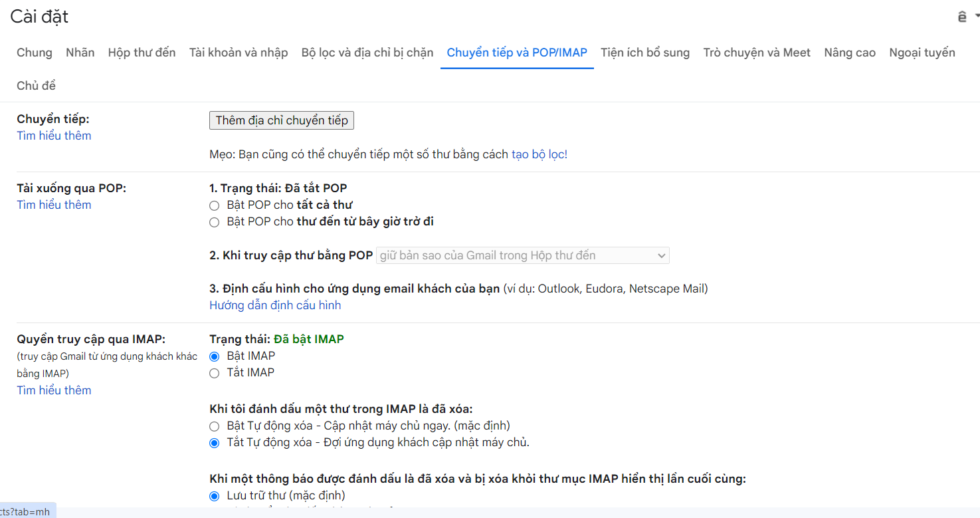Select 'Bật POP cho tất cả thư' option

point(214,205)
